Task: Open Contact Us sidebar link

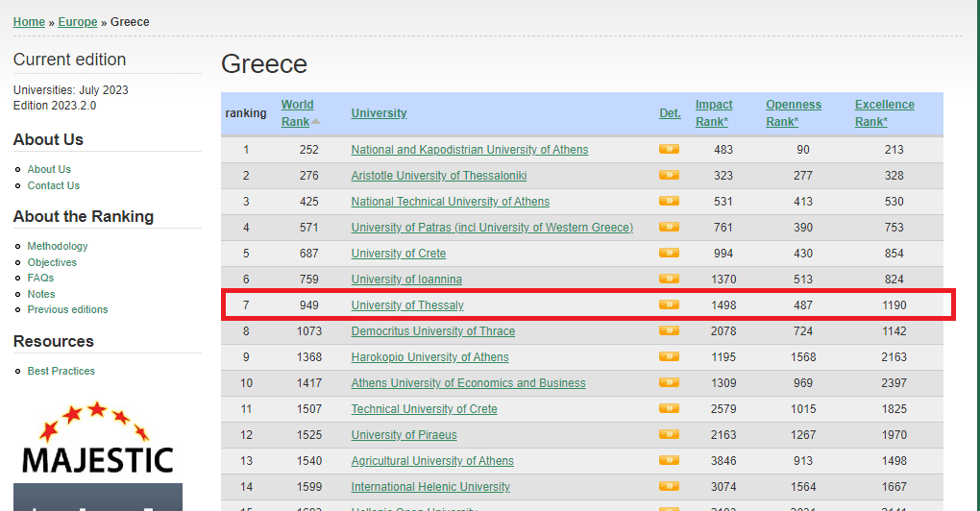Action: [53, 185]
